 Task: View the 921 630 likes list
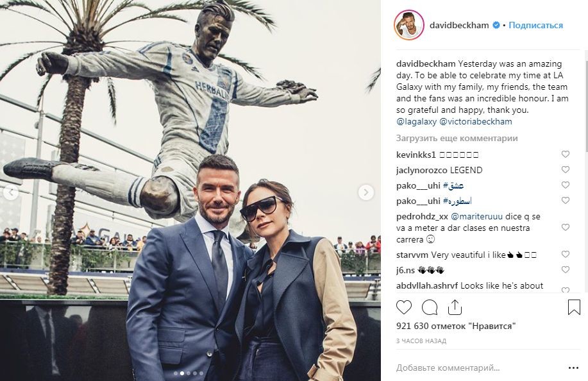point(456,326)
